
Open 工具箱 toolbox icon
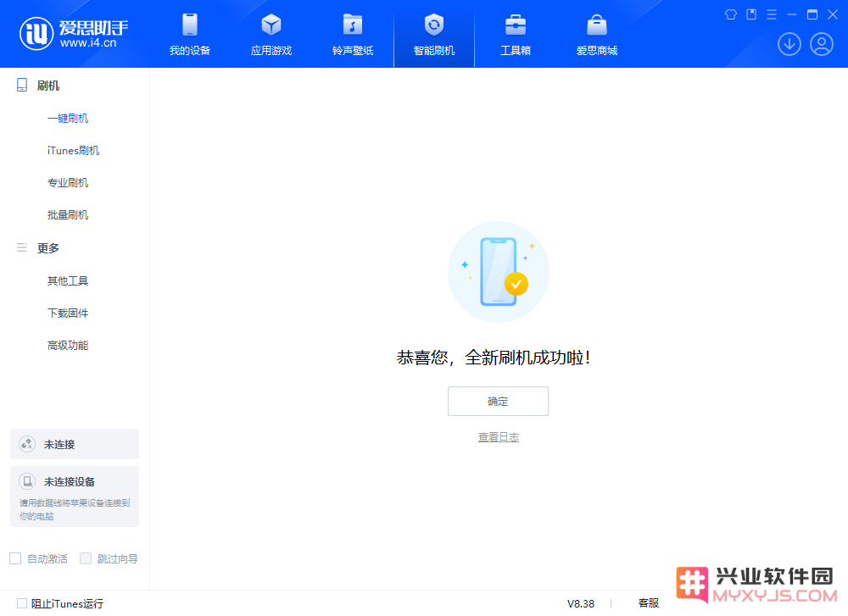[516, 25]
